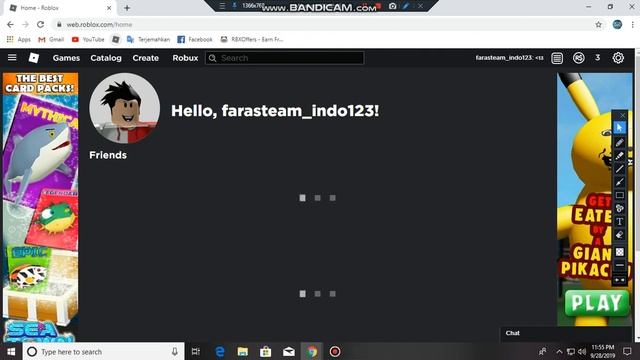The height and width of the screenshot is (360, 640).
Task: Click the user avatar thumbnail
Action: pos(124,108)
